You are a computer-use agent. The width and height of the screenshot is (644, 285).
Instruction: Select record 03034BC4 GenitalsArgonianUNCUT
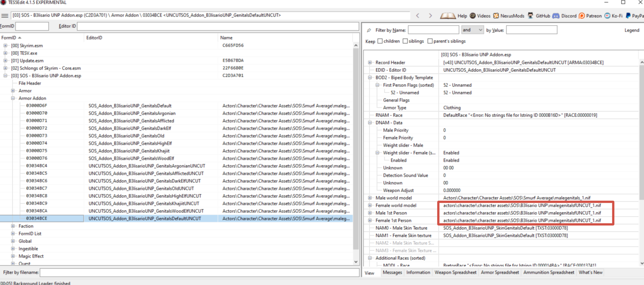(176, 166)
